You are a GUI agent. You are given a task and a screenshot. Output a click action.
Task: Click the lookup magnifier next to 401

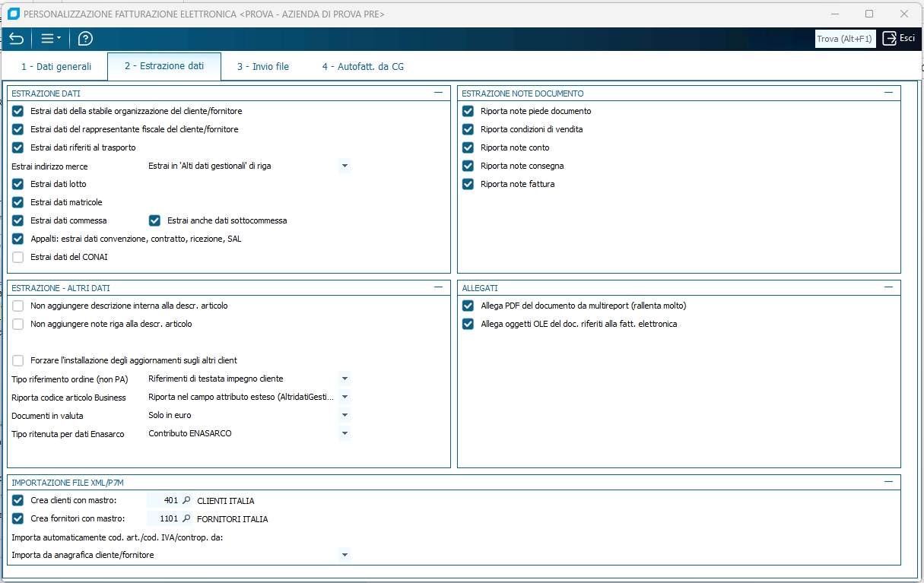point(186,501)
